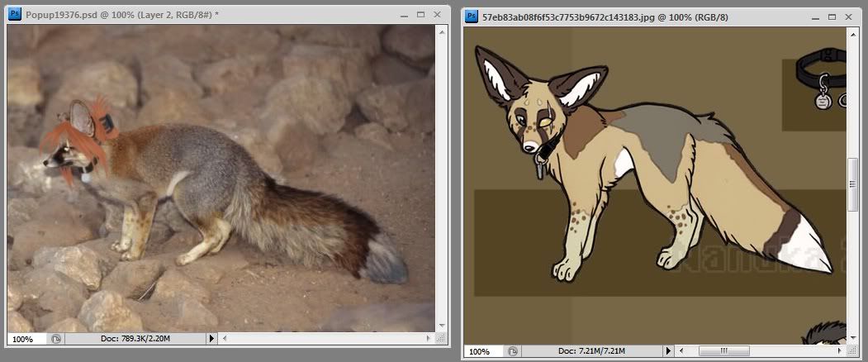Click the 100% zoom field in the JPG window
The width and height of the screenshot is (868, 362).
(x=481, y=351)
